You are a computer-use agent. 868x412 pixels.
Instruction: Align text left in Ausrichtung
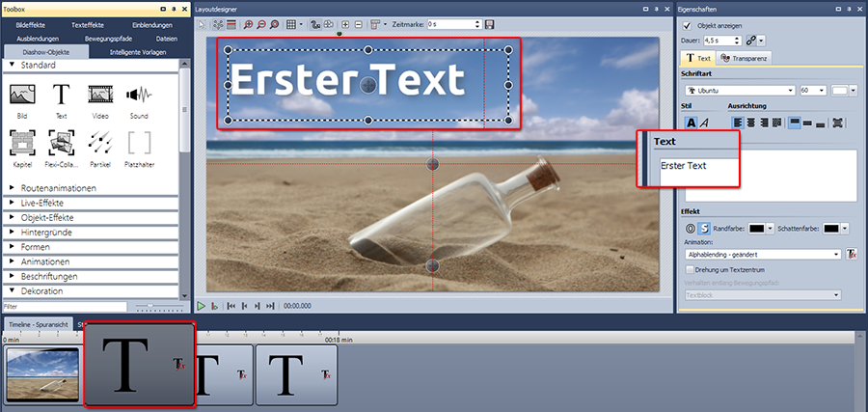point(738,123)
